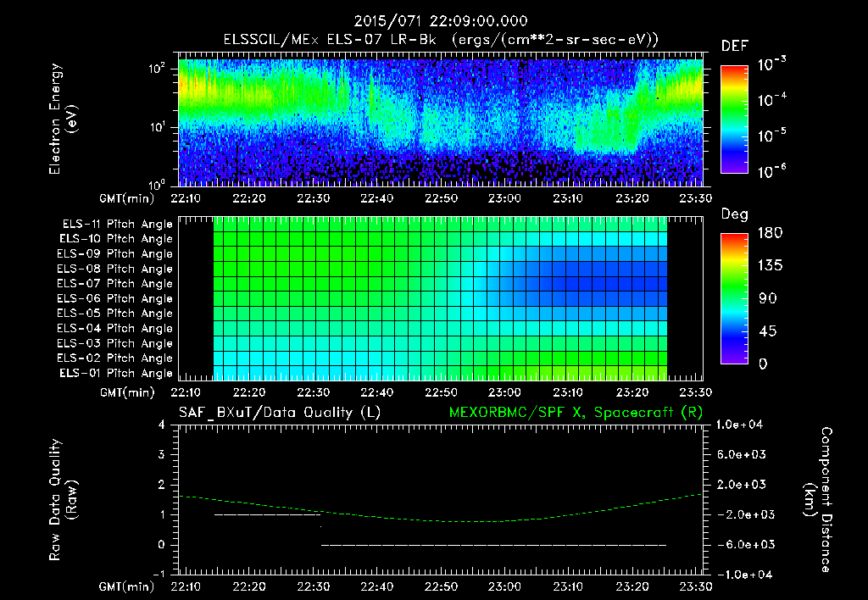Image resolution: width=868 pixels, height=600 pixels.
Task: Click the GMT(min) label under the bottom plot
Action: (127, 586)
